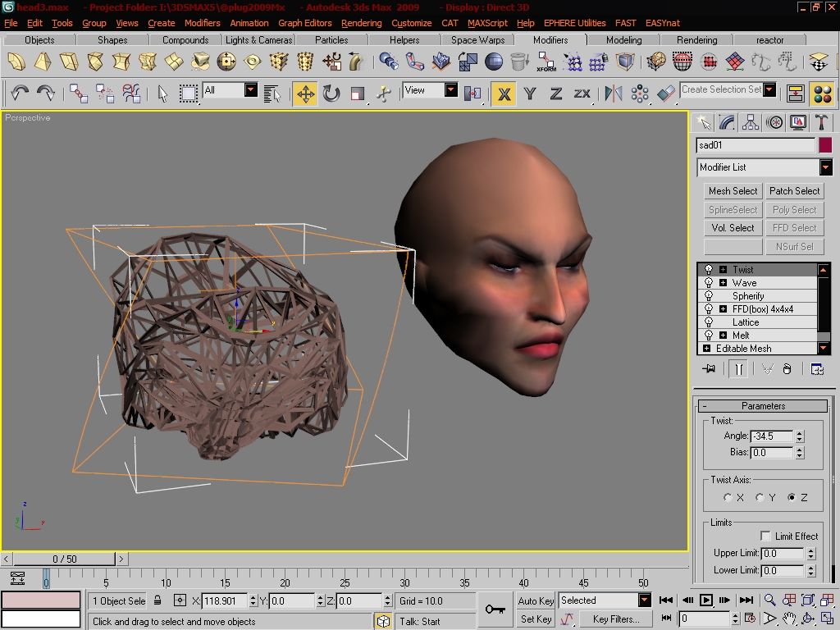Image resolution: width=840 pixels, height=630 pixels.
Task: Toggle the Auto Key button
Action: (536, 600)
